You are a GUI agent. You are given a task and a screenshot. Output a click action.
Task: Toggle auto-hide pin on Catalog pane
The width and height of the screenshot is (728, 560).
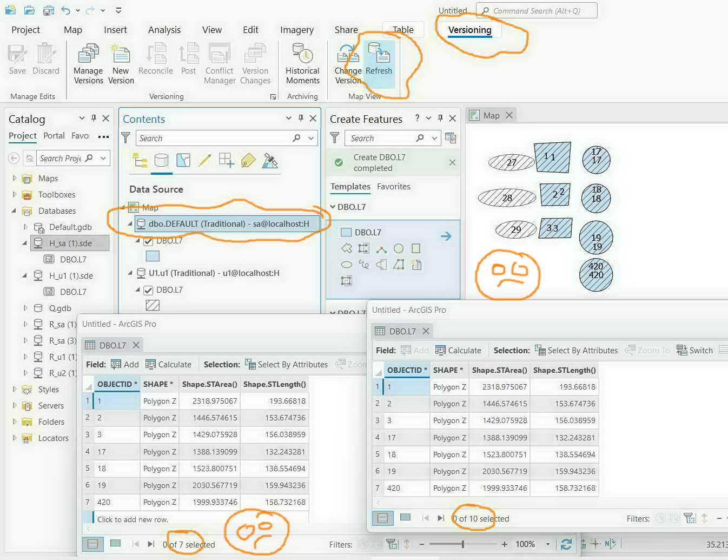tap(94, 118)
